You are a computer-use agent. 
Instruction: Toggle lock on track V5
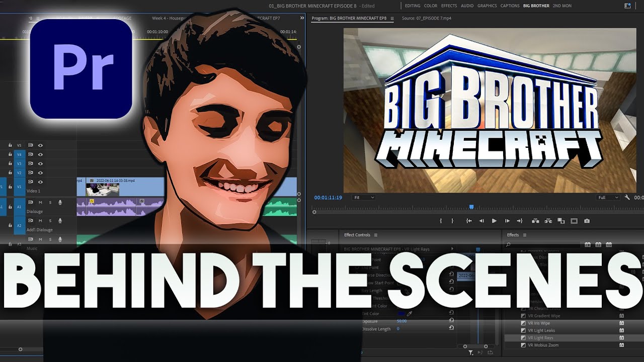(x=10, y=145)
